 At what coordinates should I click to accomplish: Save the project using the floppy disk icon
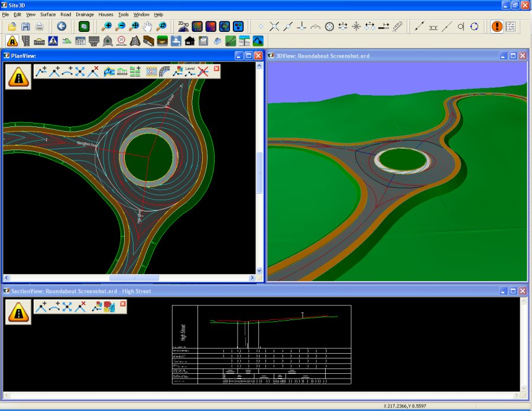pos(26,27)
